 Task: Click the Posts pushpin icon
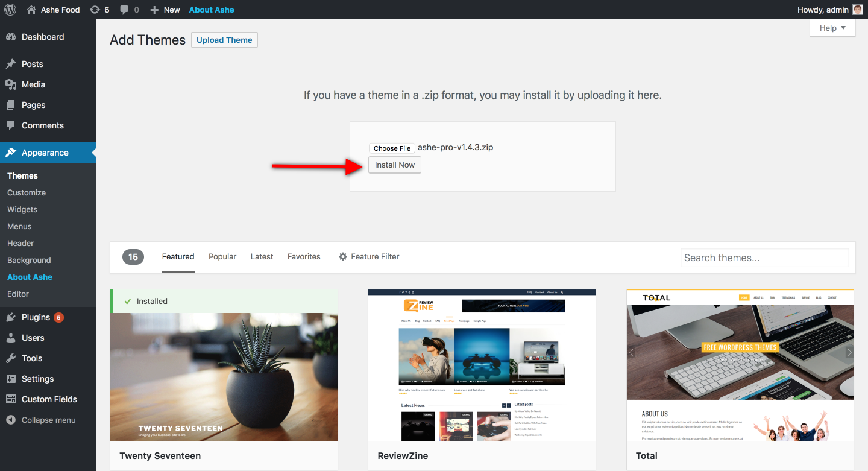click(x=11, y=64)
